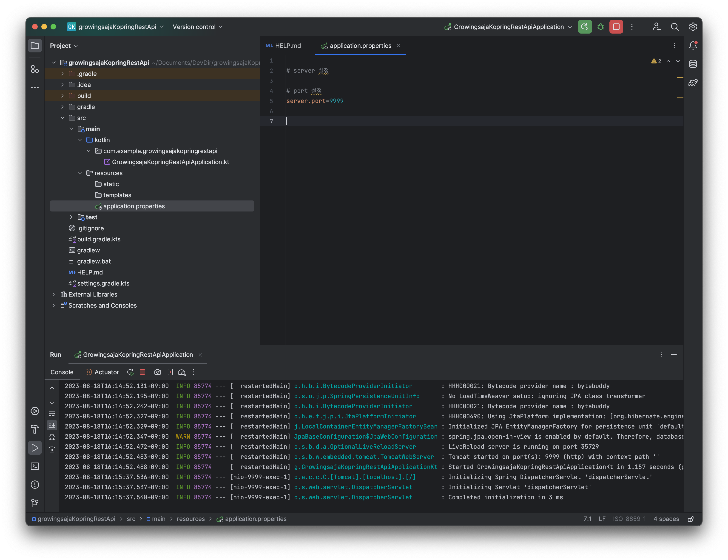Stop icon in the console toolbar

tap(142, 372)
